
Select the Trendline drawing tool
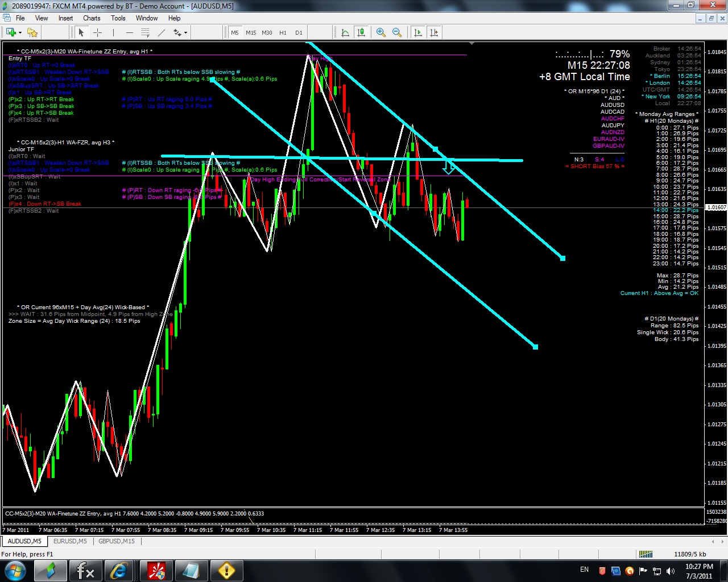[162, 32]
